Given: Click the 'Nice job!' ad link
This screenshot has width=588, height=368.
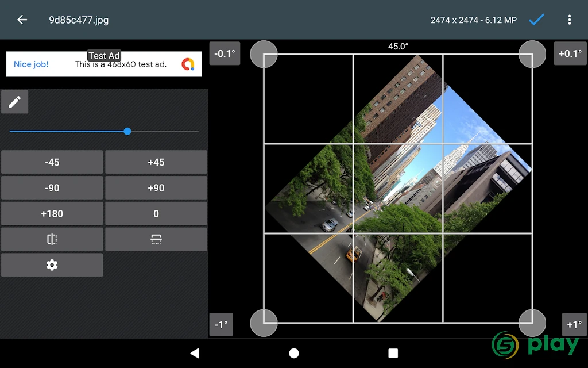Looking at the screenshot, I should coord(31,64).
